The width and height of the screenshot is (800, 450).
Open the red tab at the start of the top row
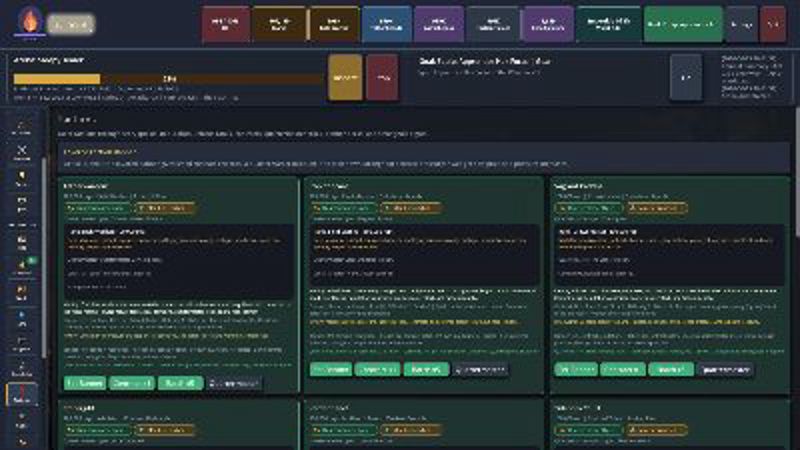tap(226, 24)
